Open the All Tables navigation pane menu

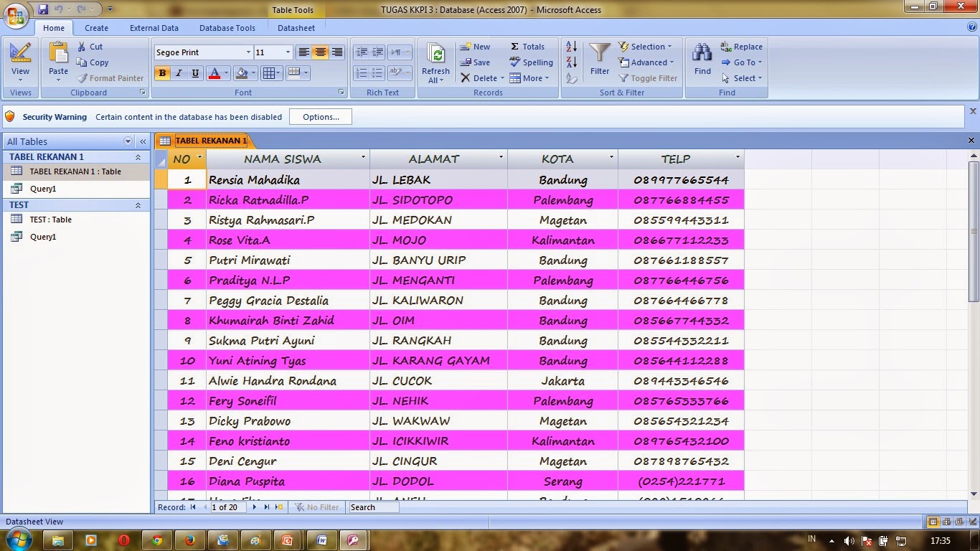tap(128, 141)
